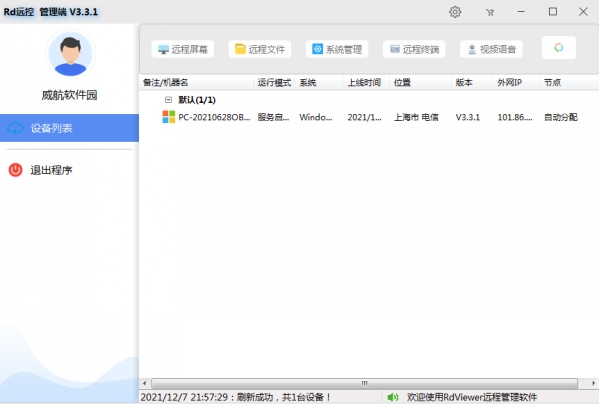Screen dimensions: 599x404
Task: Collapse the 默认(1/1) group
Action: [x=168, y=100]
